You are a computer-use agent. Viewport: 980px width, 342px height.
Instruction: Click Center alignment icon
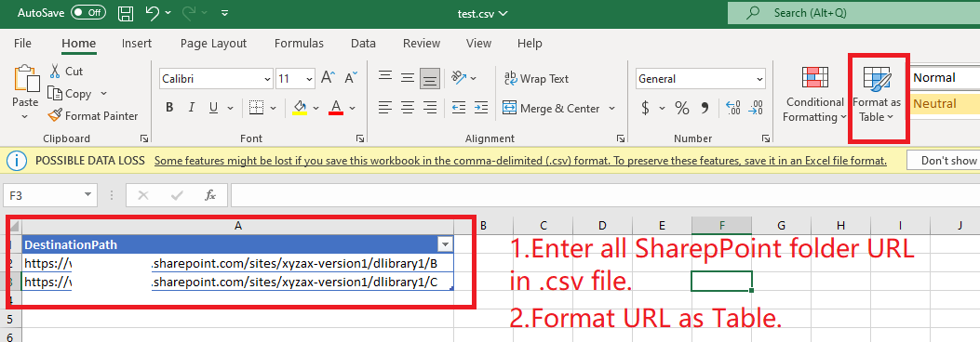tap(408, 108)
